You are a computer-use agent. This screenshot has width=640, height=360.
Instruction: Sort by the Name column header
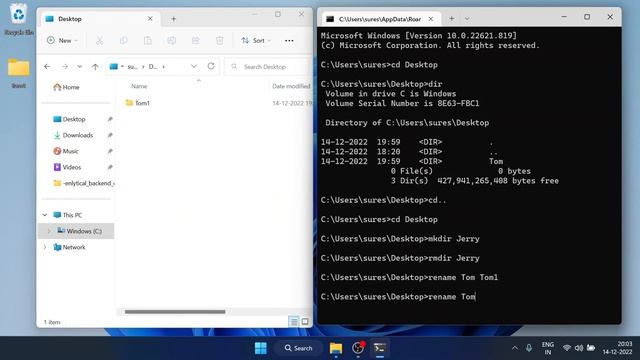point(139,86)
